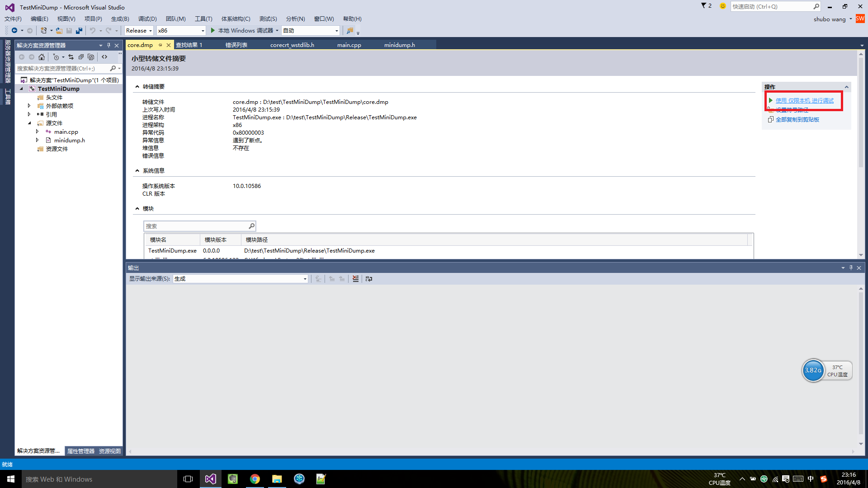Click the Start debugging green arrow

[x=213, y=31]
